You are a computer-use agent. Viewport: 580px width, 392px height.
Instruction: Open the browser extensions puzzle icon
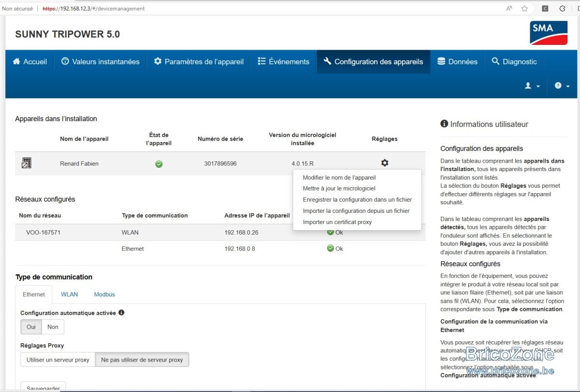(562, 8)
